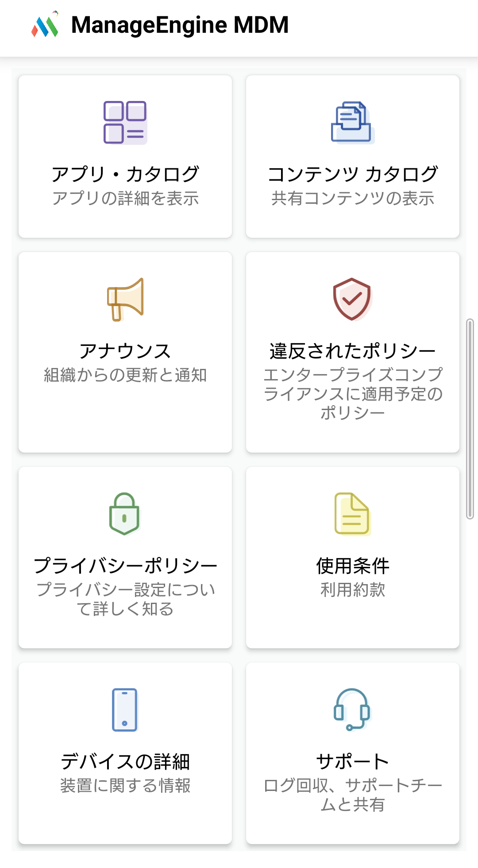The width and height of the screenshot is (478, 868).
Task: Tap the blue phone device icon
Action: [x=125, y=710]
